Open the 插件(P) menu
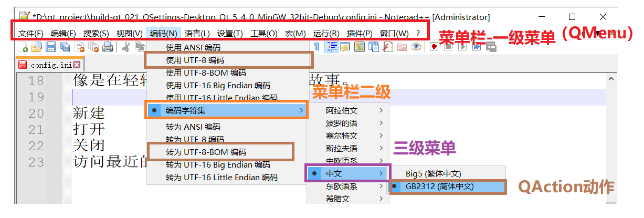 click(x=360, y=33)
